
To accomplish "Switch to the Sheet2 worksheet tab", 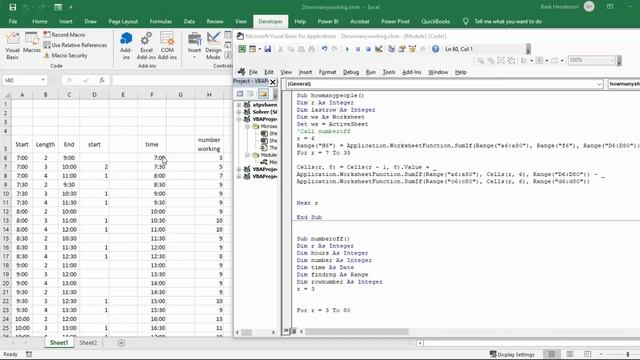I will [x=88, y=343].
